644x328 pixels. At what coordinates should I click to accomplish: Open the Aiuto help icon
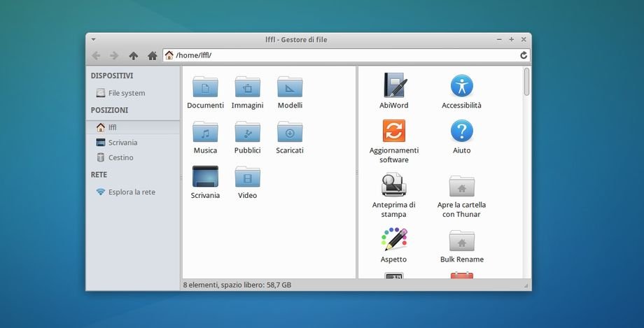point(461,131)
